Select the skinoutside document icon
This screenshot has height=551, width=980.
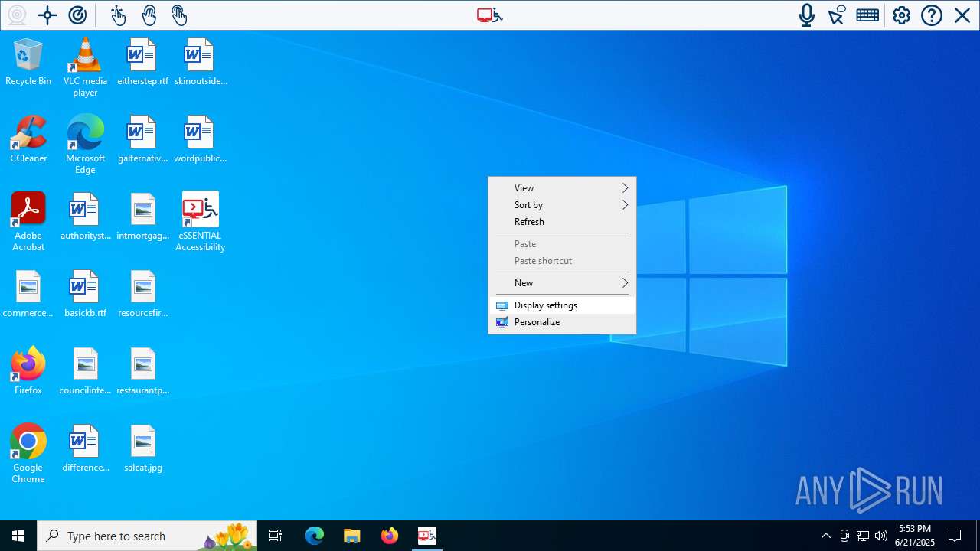coord(200,62)
